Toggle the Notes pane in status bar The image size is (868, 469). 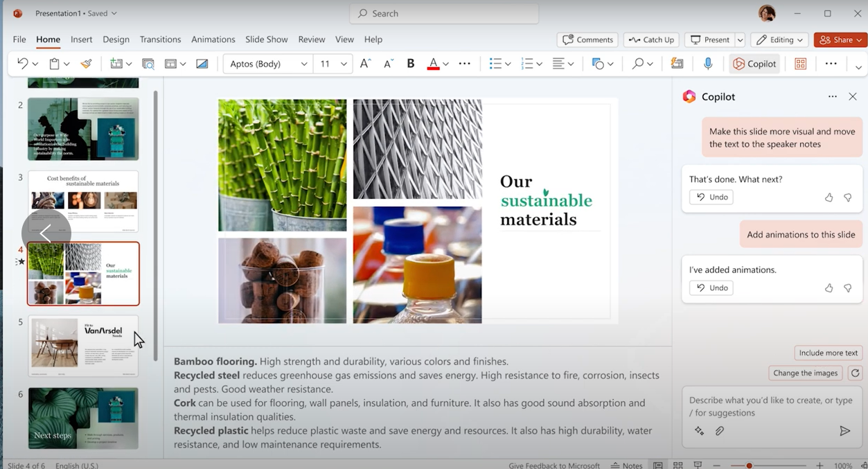626,466
